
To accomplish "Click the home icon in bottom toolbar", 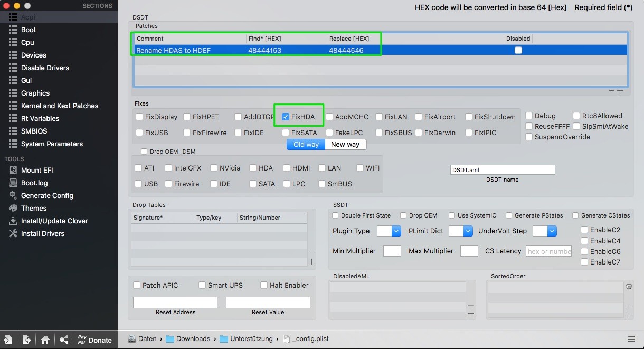I will coord(45,340).
